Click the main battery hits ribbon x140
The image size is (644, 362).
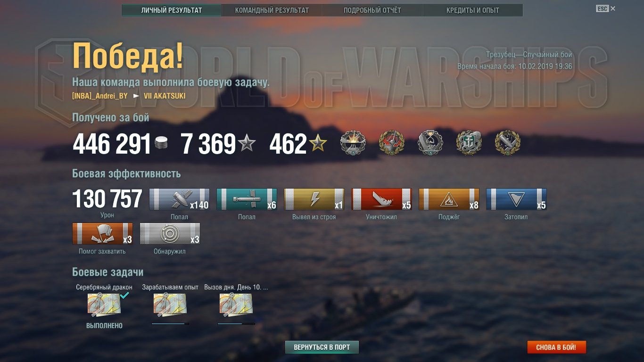[179, 199]
